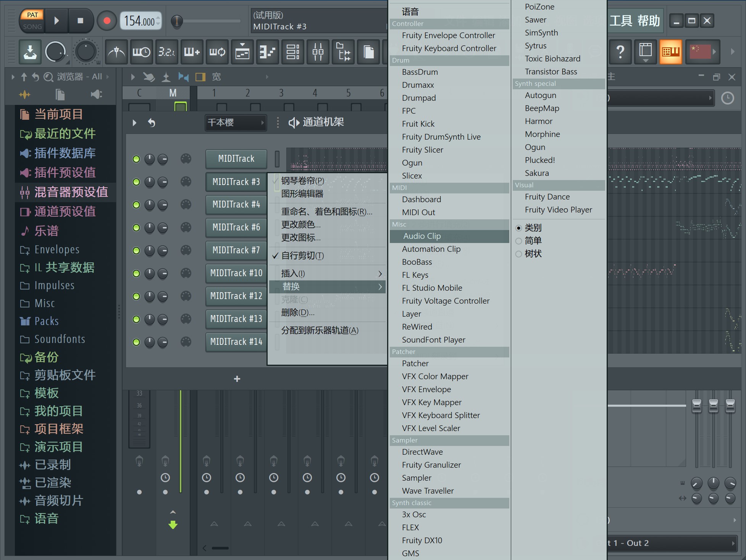
Task: Click the browser files filter icon
Action: [x=60, y=95]
